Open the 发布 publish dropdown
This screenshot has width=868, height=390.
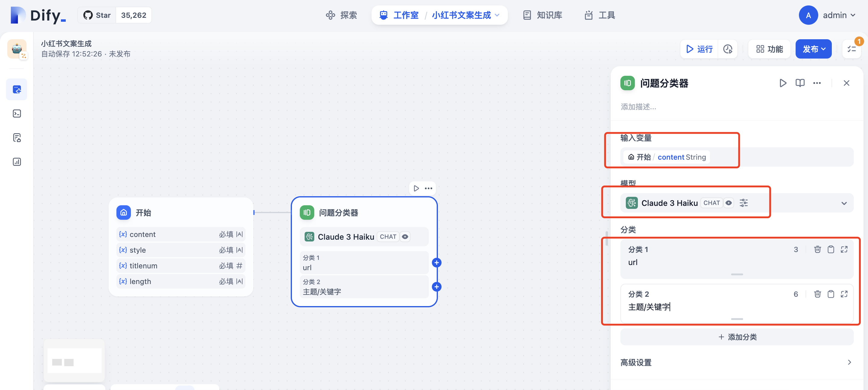click(x=813, y=49)
